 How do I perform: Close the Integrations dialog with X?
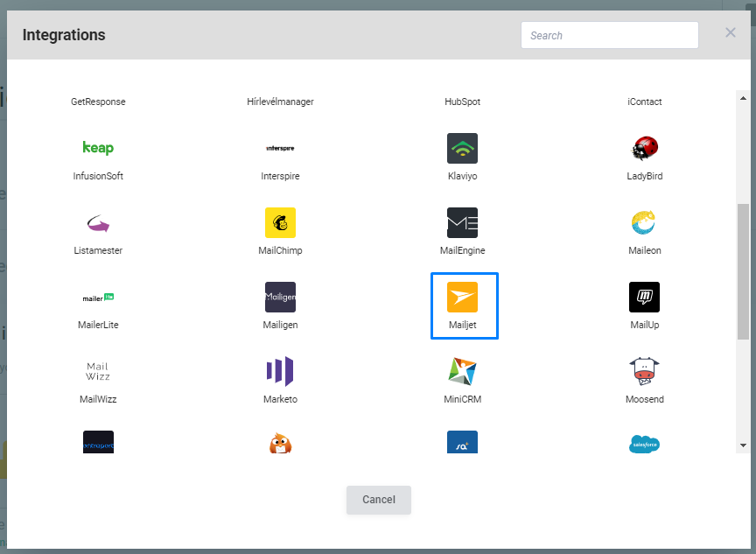[x=731, y=32]
